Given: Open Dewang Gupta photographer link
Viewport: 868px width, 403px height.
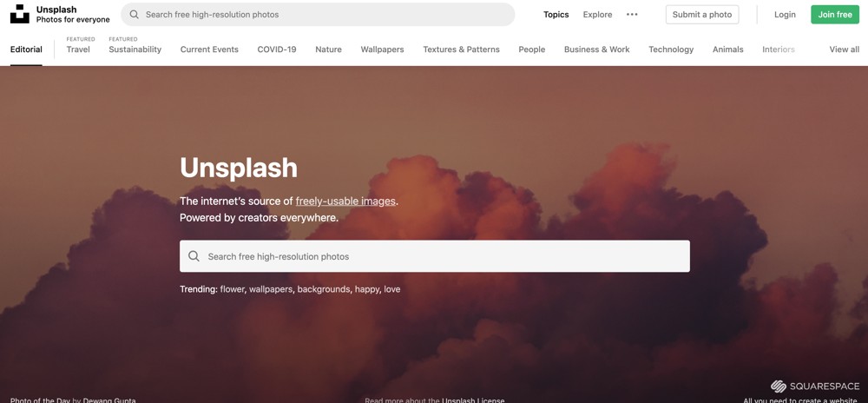Looking at the screenshot, I should pos(109,400).
